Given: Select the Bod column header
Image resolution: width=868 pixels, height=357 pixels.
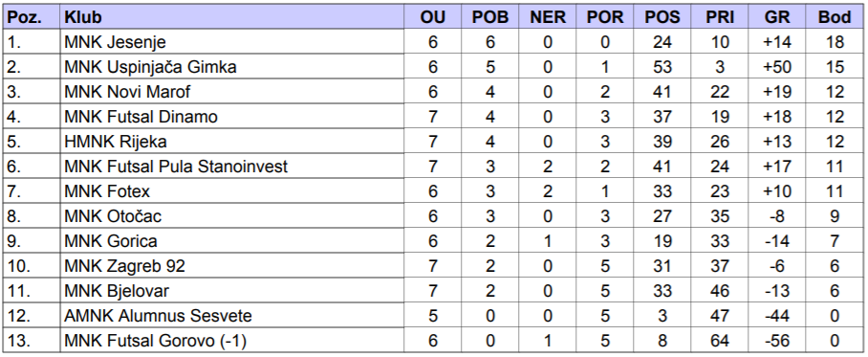Looking at the screenshot, I should point(835,17).
